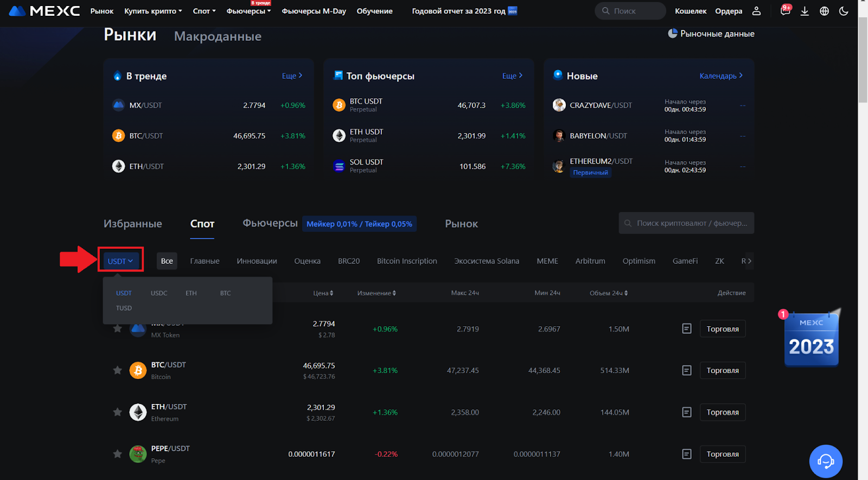Open the customer support headset chat

826,462
